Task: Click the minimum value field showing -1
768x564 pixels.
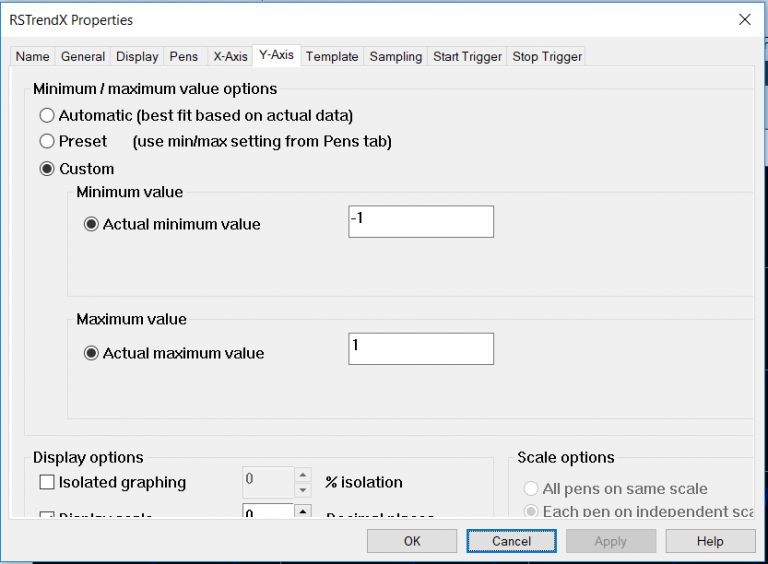Action: (420, 222)
